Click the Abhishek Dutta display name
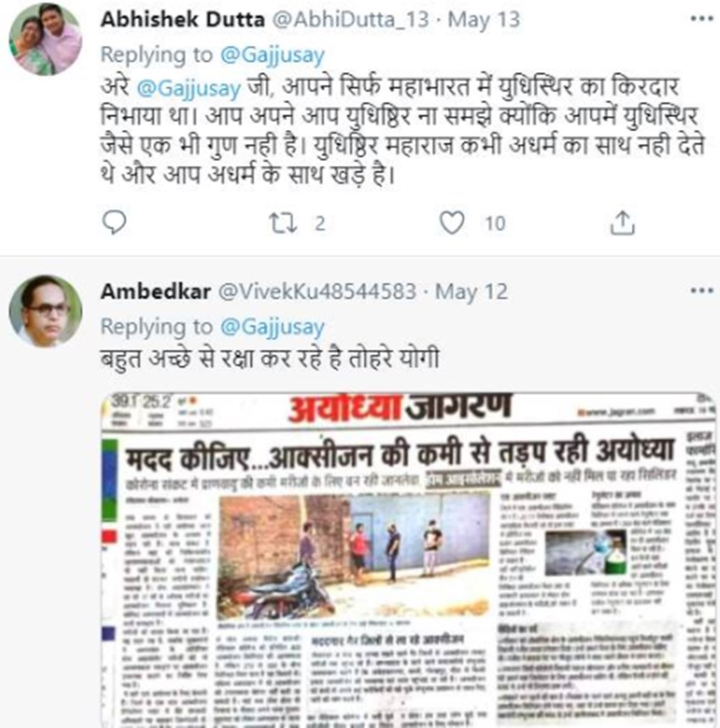 click(x=183, y=19)
